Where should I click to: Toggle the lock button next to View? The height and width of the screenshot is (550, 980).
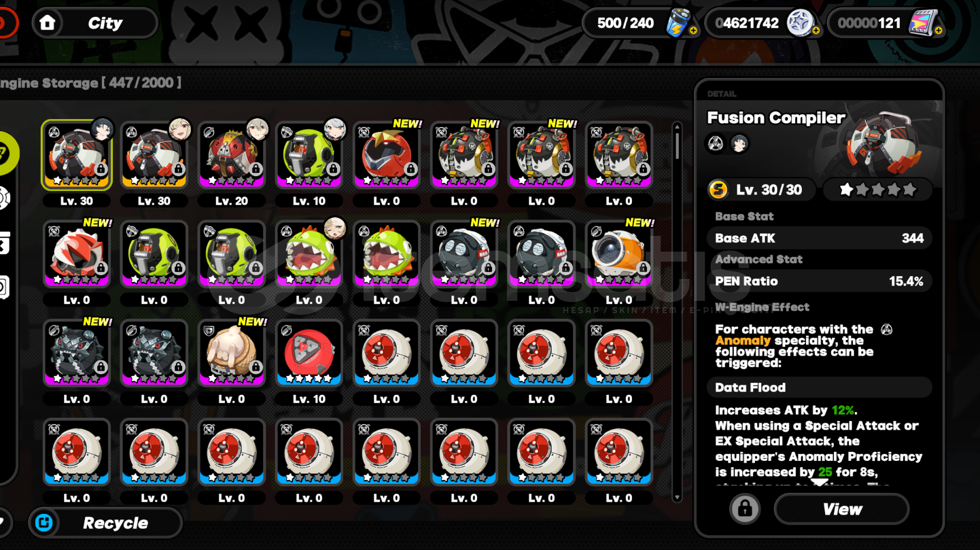(745, 509)
